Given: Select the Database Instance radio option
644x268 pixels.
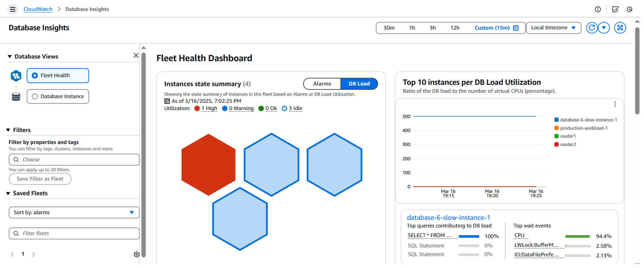Looking at the screenshot, I should [58, 96].
